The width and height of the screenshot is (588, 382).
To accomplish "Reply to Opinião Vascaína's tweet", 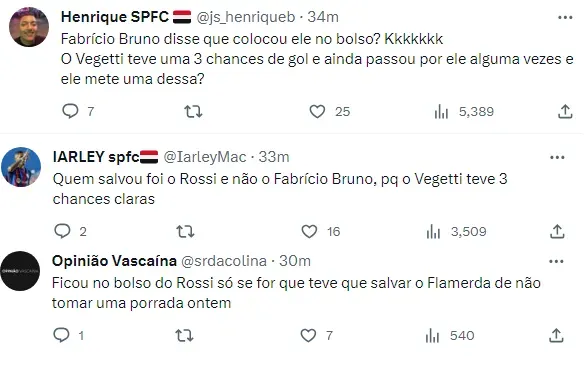I will pos(62,335).
